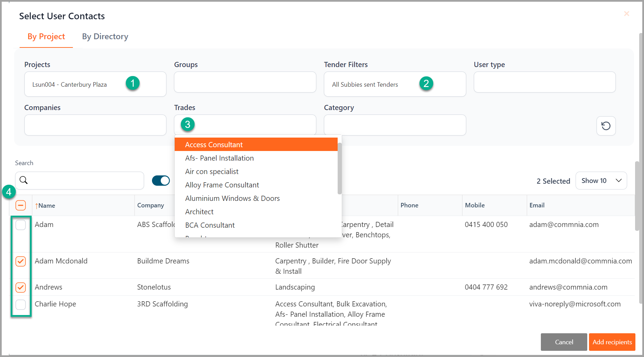Viewport: 644px width, 357px height.
Task: Turn off the blue toggle switch
Action: (x=161, y=181)
